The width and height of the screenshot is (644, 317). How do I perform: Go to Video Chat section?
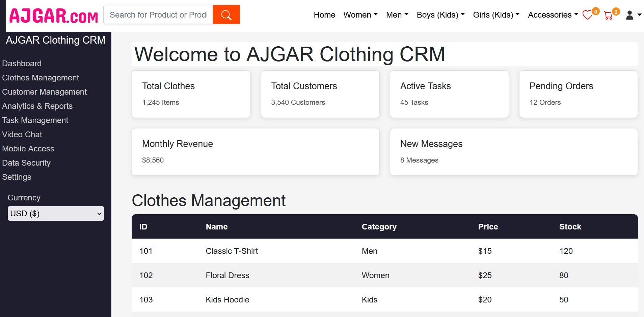(22, 134)
